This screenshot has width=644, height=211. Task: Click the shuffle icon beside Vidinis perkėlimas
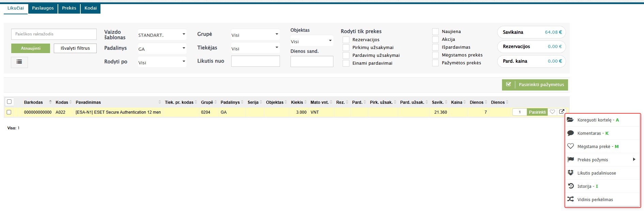click(570, 199)
